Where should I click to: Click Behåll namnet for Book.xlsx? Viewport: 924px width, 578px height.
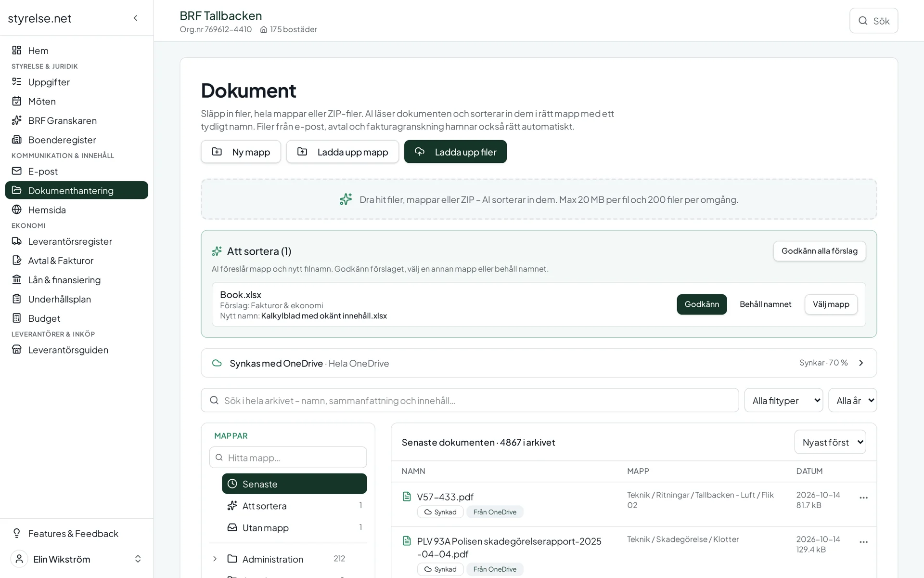point(765,304)
